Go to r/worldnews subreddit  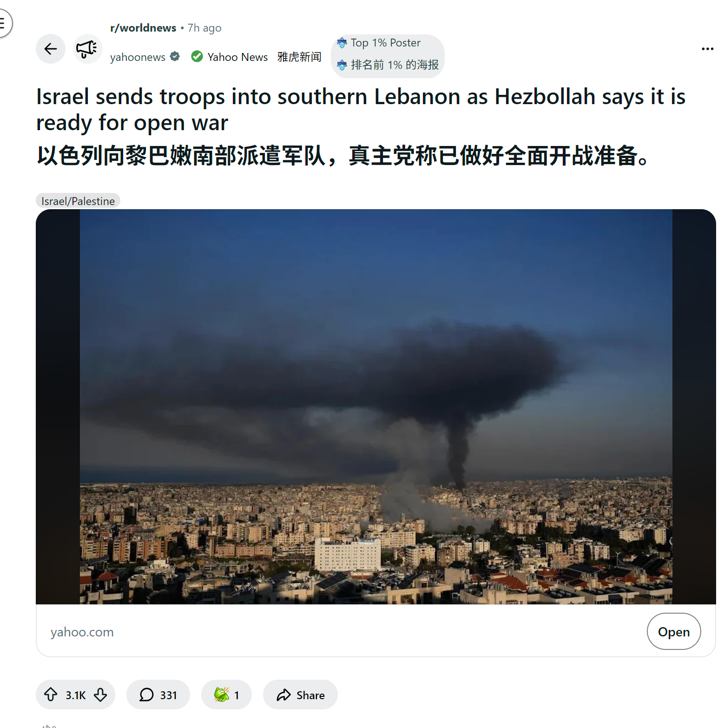[143, 28]
